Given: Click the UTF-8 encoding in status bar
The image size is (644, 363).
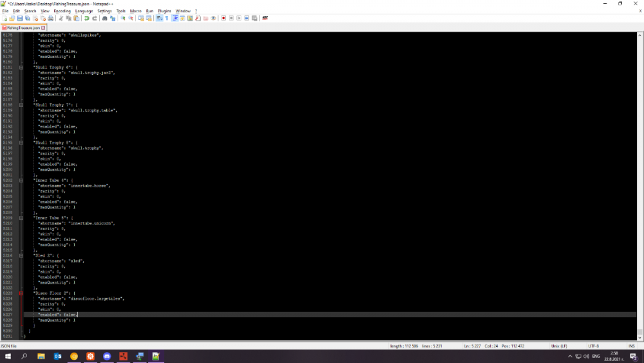Looking at the screenshot, I should 593,346.
